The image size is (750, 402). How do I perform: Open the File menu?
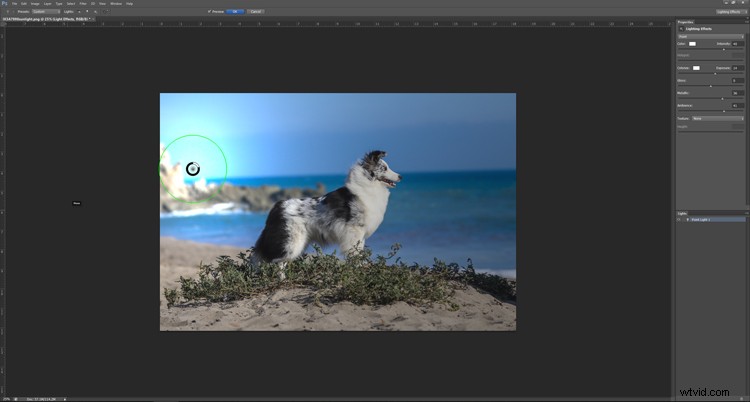tap(14, 3)
